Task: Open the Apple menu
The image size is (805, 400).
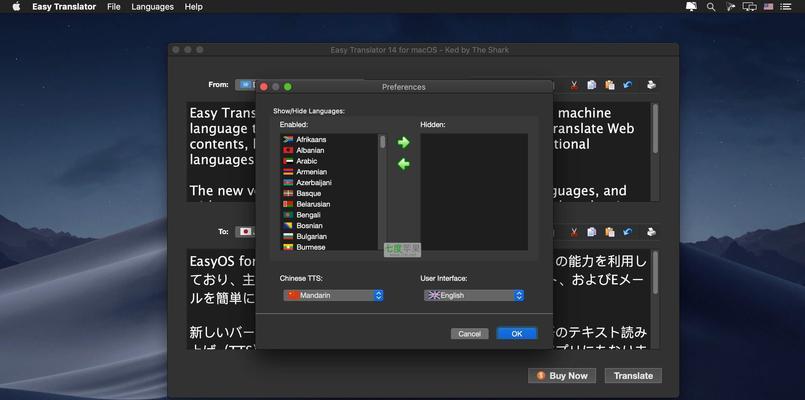Action: 16,7
